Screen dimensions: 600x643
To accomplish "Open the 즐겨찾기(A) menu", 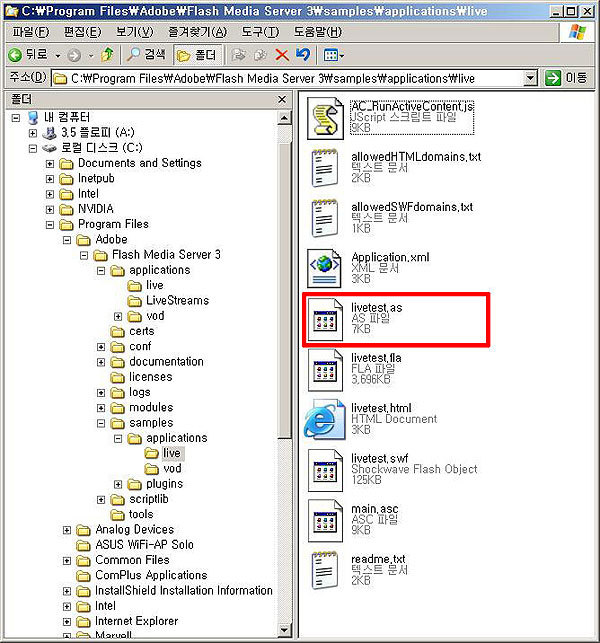I will (x=197, y=32).
